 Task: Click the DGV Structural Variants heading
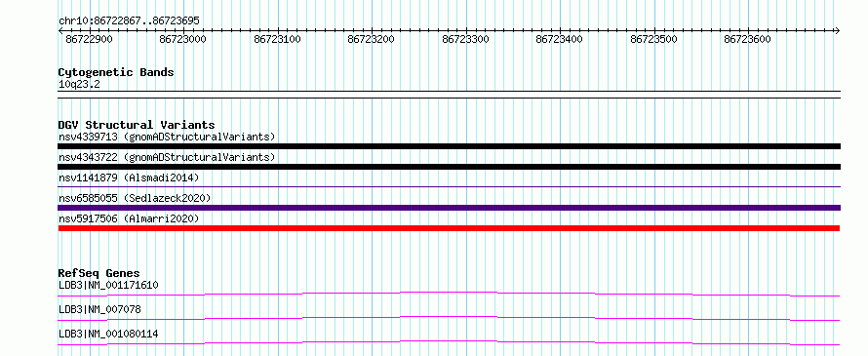point(137,125)
